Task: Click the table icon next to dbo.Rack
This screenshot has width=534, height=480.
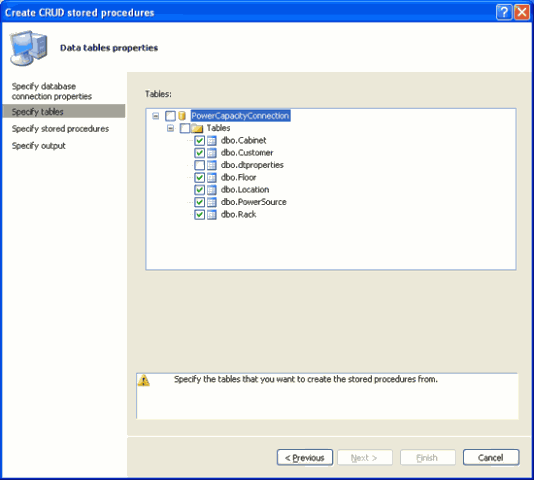Action: coord(212,215)
